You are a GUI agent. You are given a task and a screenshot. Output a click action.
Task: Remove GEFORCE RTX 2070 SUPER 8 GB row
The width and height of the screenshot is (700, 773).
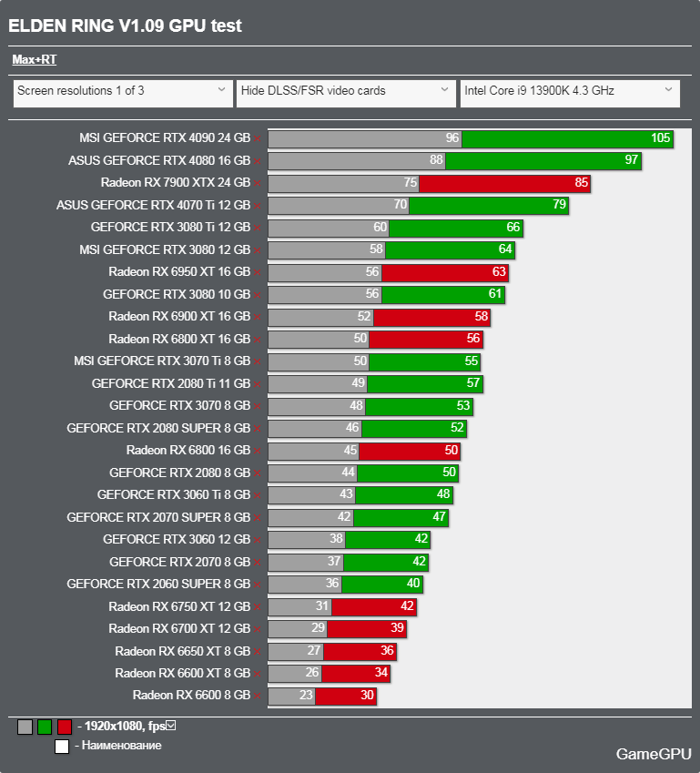[258, 518]
